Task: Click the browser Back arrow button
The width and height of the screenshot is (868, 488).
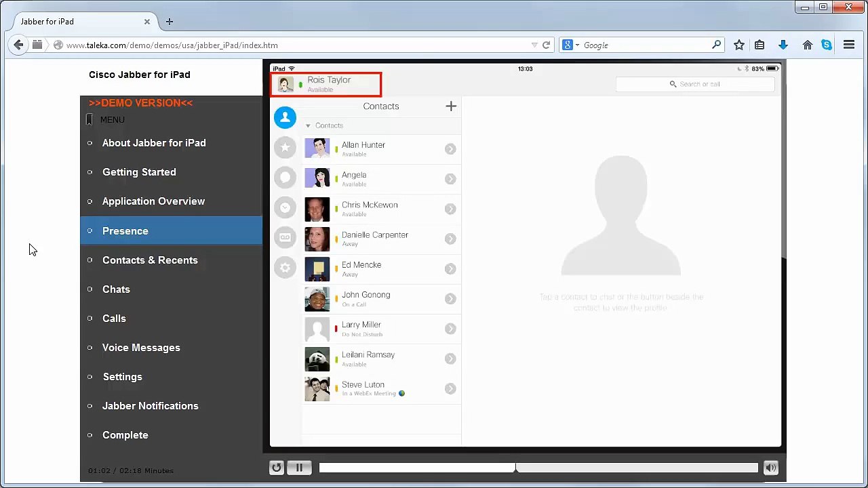Action: click(18, 45)
